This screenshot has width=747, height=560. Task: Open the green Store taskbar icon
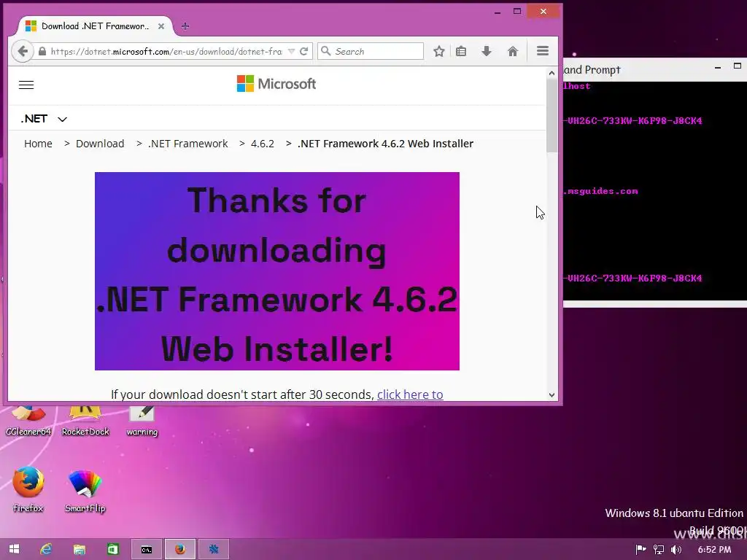113,549
